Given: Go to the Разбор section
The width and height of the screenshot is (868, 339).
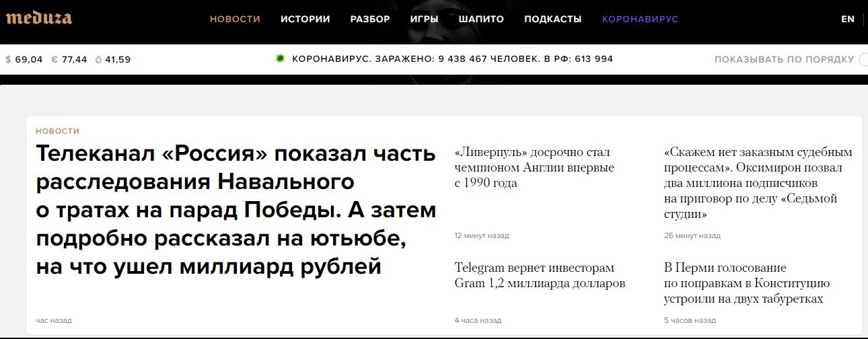Looking at the screenshot, I should coord(370,19).
